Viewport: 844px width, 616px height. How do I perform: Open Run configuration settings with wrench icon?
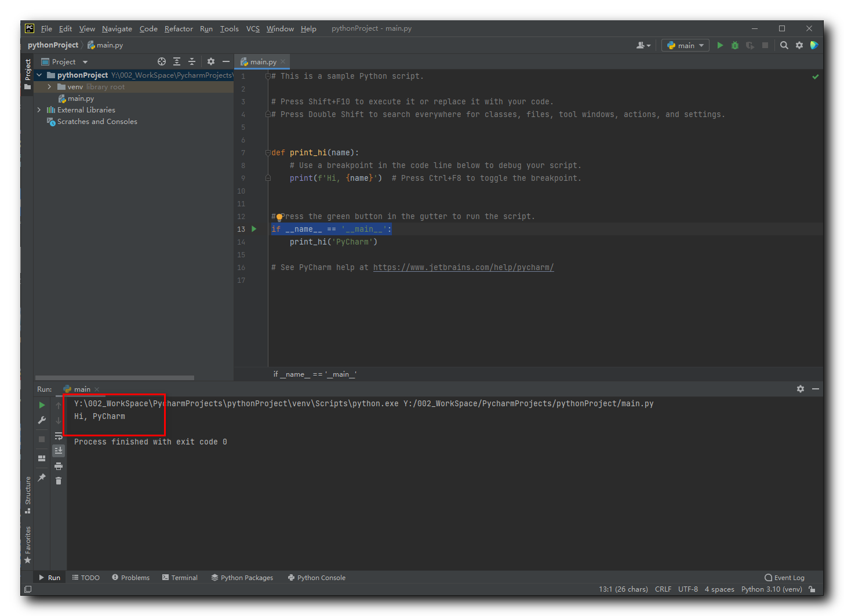(x=41, y=420)
